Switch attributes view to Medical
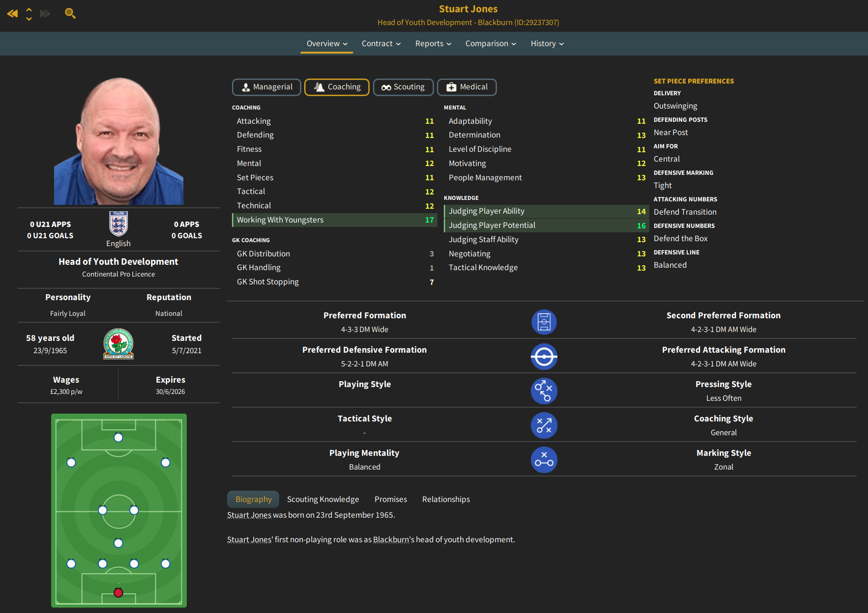 pos(466,87)
